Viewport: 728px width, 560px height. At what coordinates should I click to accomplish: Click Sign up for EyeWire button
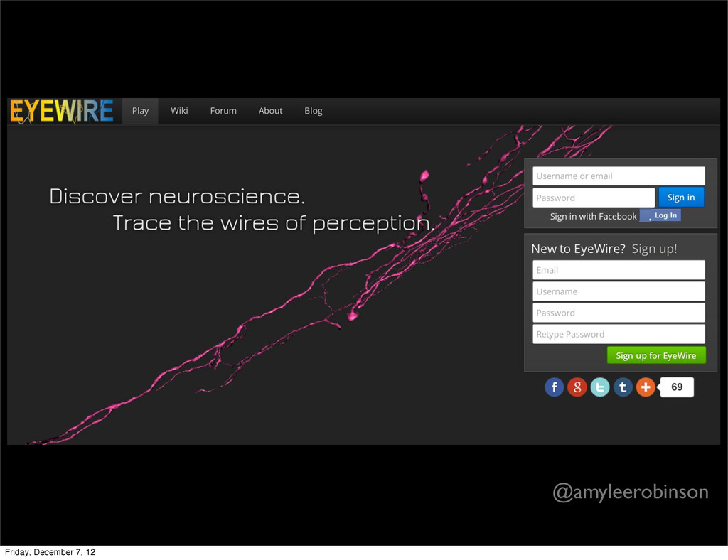(656, 355)
